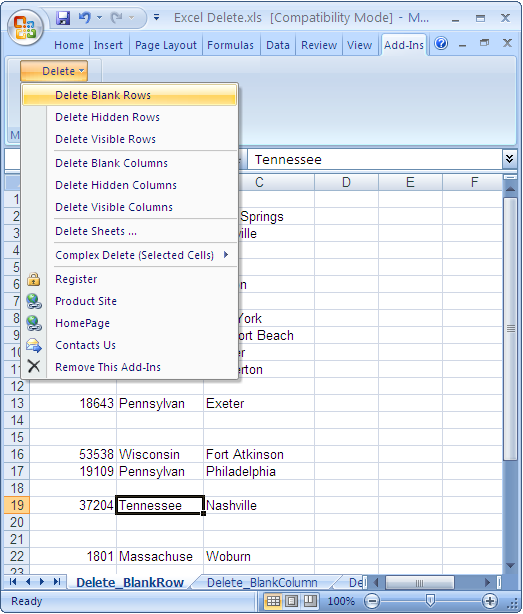Click the formula bar showing Tennessee
Image resolution: width=523 pixels, height=614 pixels.
pos(375,159)
